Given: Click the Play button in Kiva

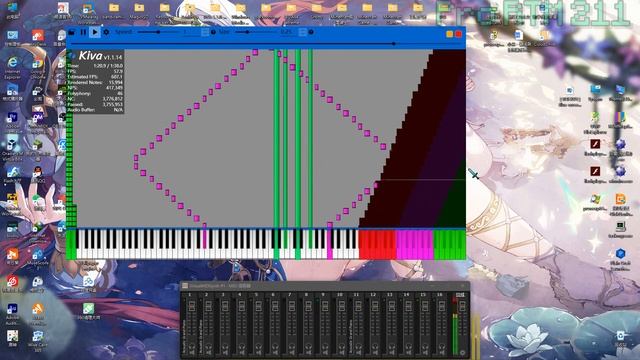Looking at the screenshot, I should point(95,32).
